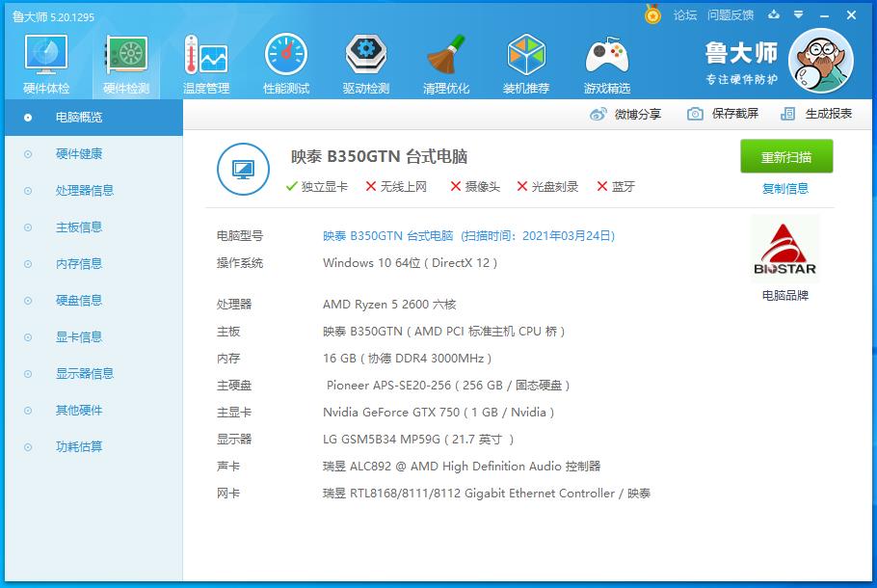Open the 清理优化 cleanup tool
The width and height of the screenshot is (877, 588).
click(445, 61)
